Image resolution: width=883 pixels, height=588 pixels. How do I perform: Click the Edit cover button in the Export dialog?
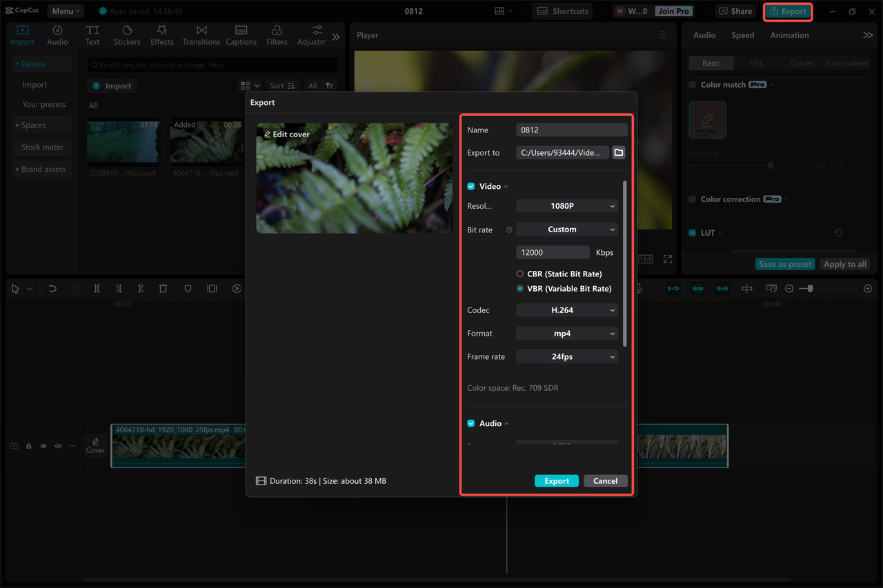[x=286, y=134]
